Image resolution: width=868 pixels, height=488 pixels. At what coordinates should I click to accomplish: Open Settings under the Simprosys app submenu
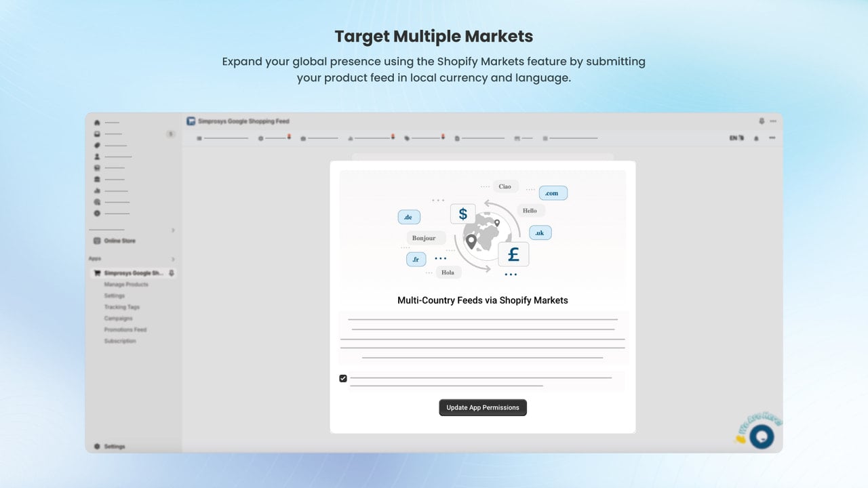coord(115,296)
